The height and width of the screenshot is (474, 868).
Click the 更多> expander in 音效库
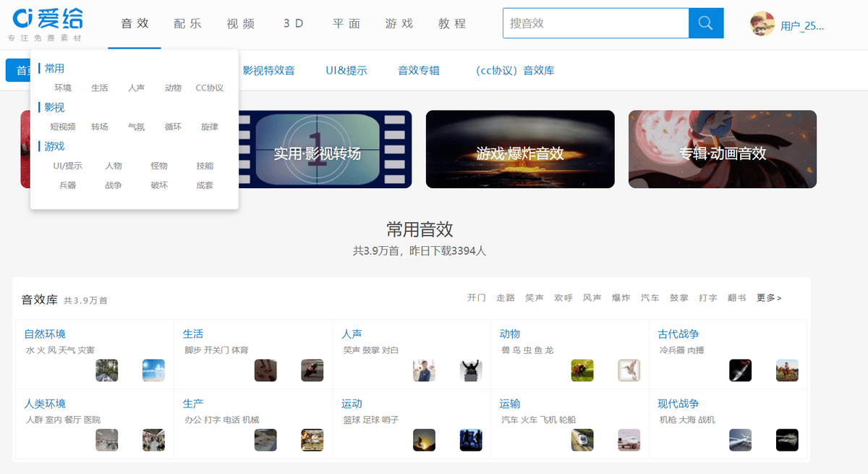(x=768, y=298)
